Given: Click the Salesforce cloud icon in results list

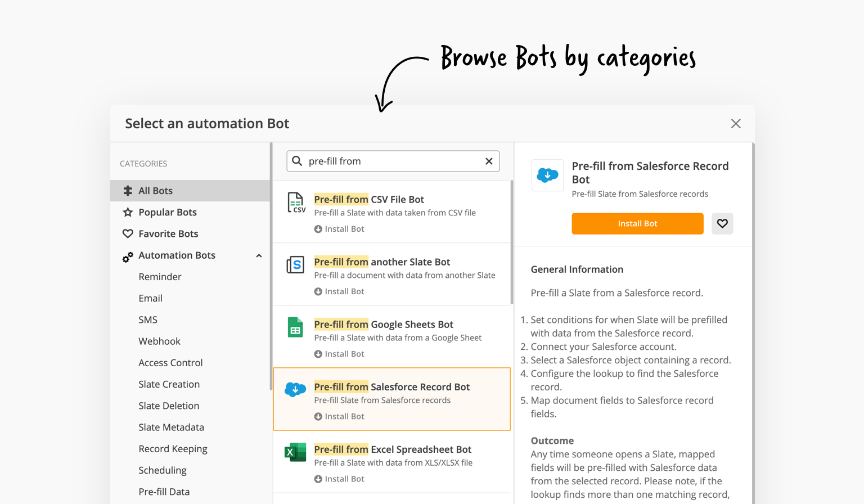Looking at the screenshot, I should (x=295, y=389).
